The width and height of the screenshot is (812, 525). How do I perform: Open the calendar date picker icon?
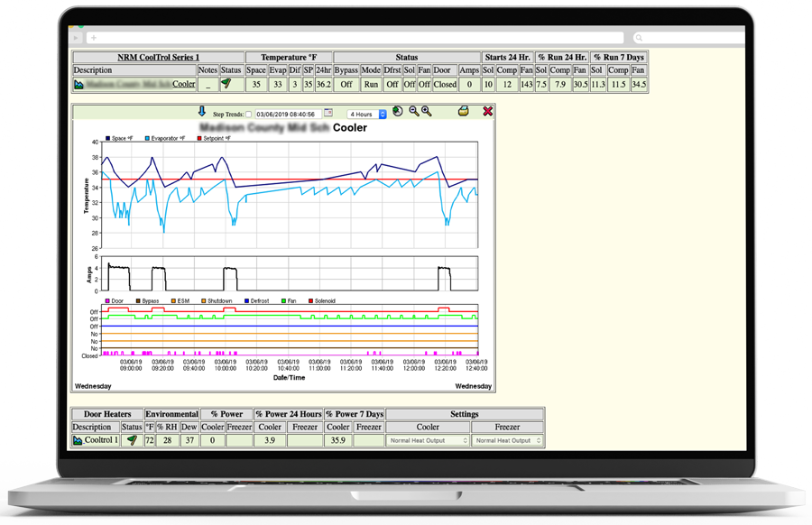(328, 113)
